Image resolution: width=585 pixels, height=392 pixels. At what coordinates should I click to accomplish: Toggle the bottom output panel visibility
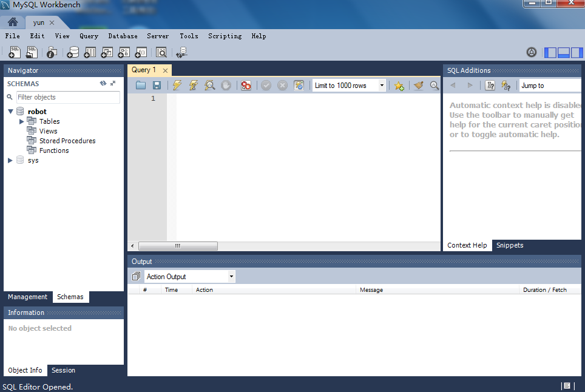(x=563, y=53)
